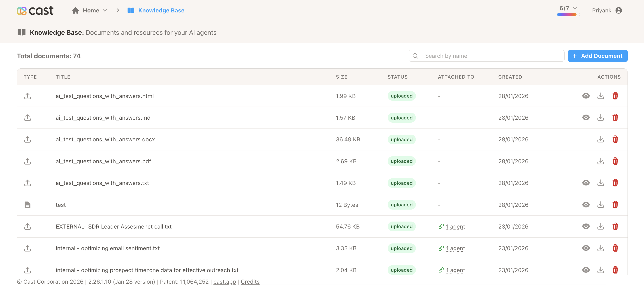Click upload icon of ai_test_questions_with_answers.md row
644x285 pixels.
click(28, 118)
